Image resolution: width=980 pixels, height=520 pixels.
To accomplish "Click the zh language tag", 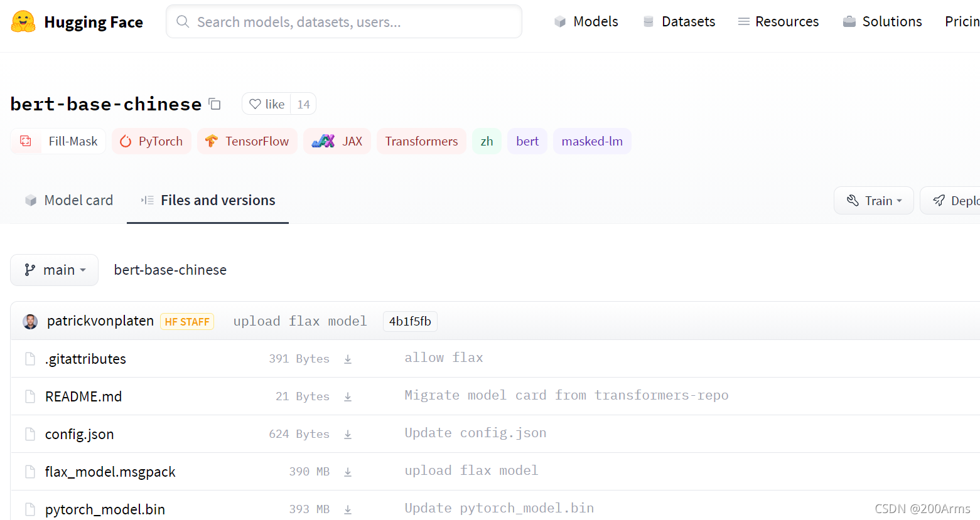I will 487,141.
